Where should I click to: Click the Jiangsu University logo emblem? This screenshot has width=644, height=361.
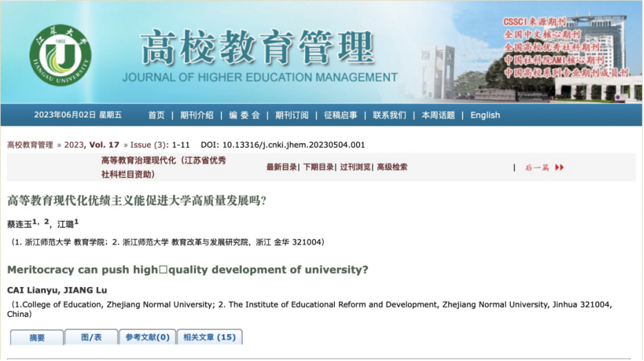60,55
